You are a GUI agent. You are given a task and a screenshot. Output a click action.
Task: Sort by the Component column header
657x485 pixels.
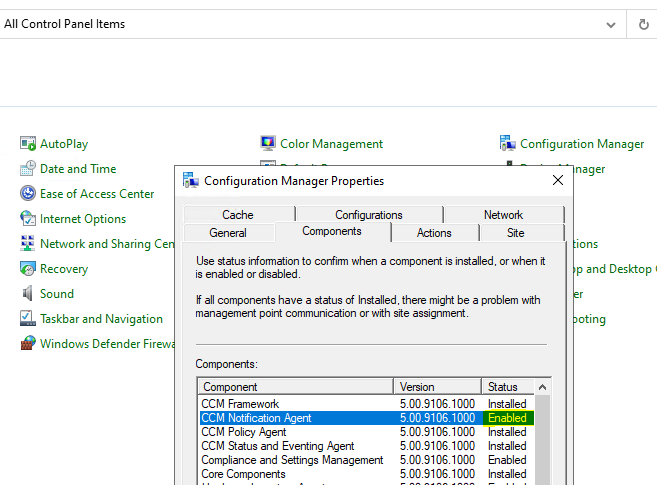pos(295,387)
